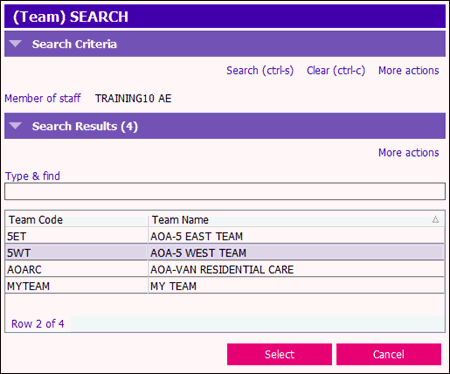The image size is (450, 374).
Task: Click the TRAINING10 AE staff value
Action: pyautogui.click(x=133, y=98)
